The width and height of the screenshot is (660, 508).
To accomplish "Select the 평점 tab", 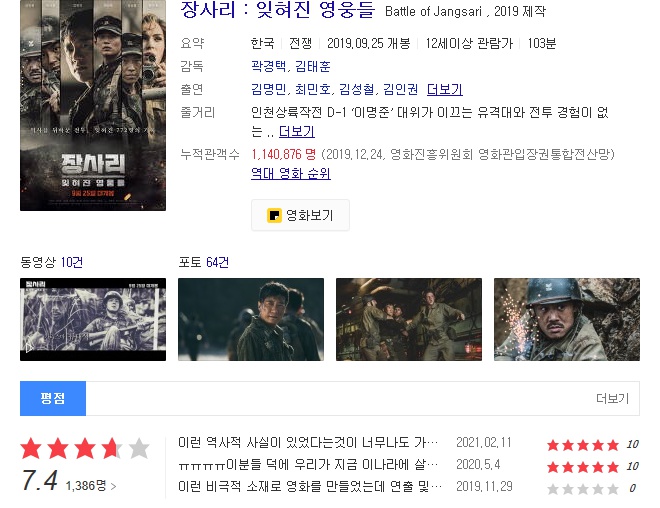I will point(53,399).
